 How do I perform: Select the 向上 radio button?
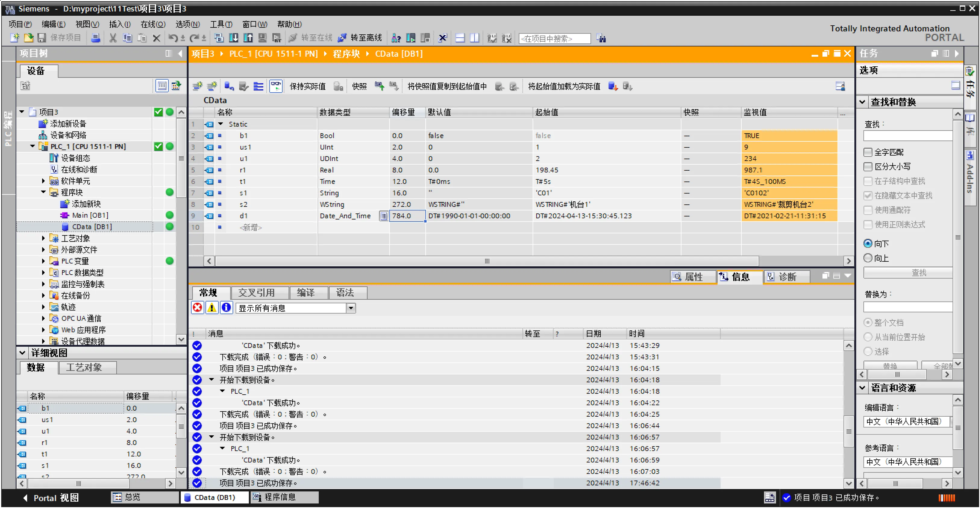868,258
